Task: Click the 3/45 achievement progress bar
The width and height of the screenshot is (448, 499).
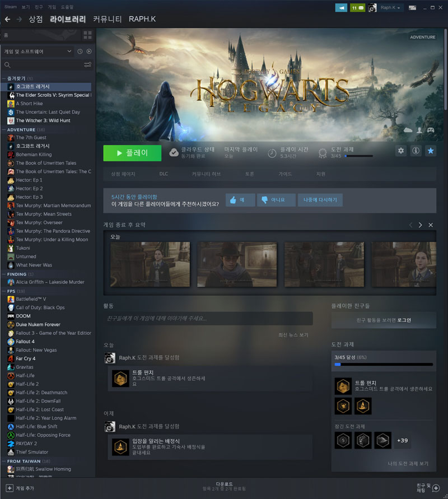Action: pos(384,365)
